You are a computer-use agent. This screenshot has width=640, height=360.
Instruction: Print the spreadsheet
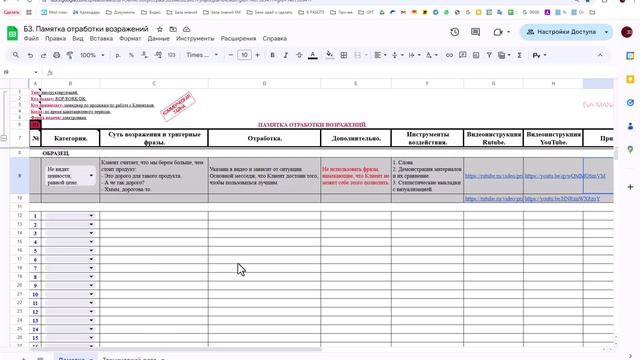point(57,55)
